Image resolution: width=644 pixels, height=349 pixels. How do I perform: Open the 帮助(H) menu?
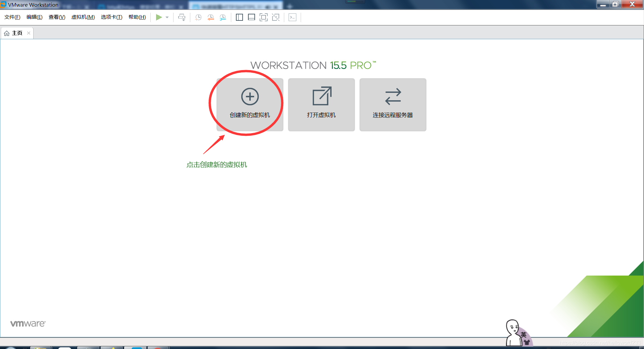(137, 17)
